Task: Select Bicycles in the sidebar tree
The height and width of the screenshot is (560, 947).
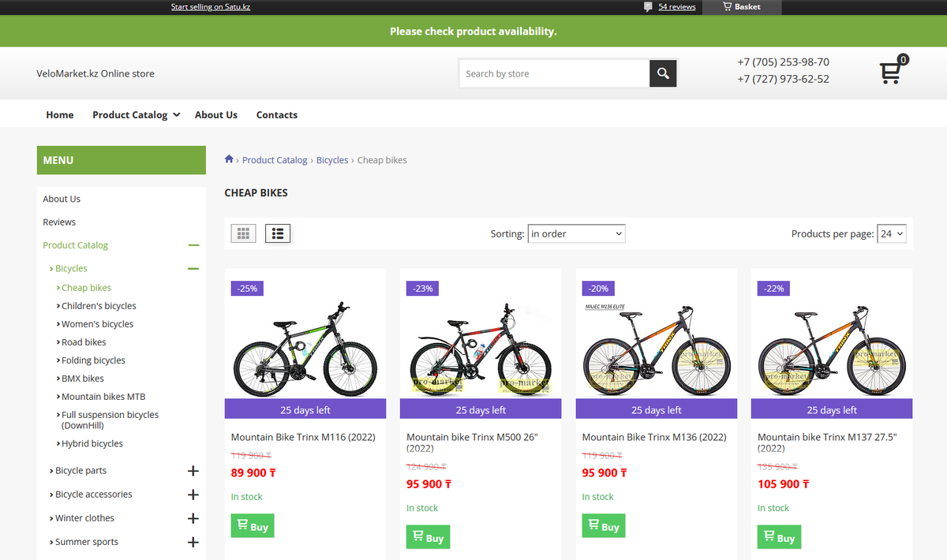Action: (71, 268)
